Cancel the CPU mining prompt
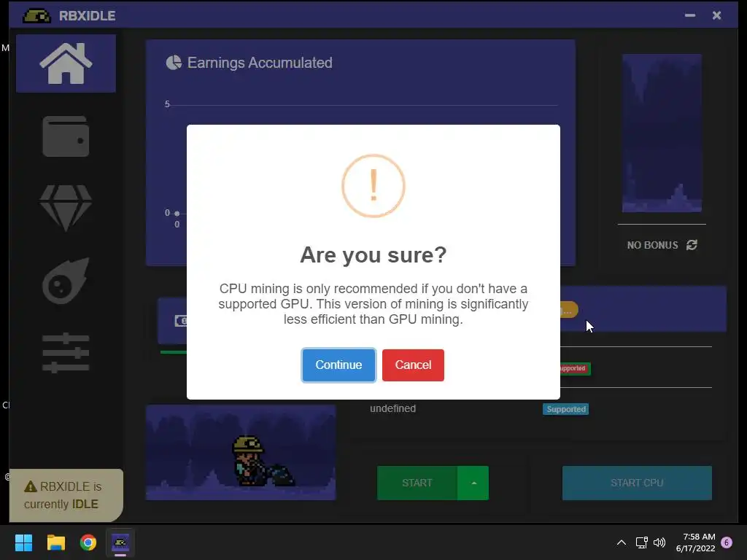 pos(413,365)
